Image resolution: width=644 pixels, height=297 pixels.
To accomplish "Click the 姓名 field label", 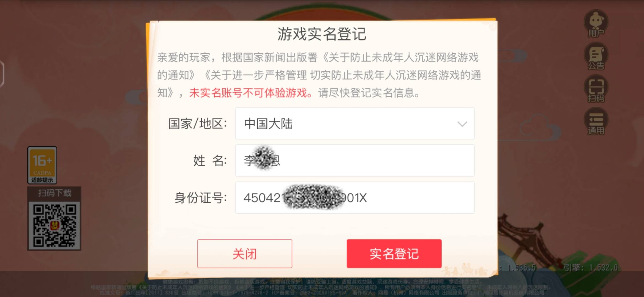I will pyautogui.click(x=210, y=161).
